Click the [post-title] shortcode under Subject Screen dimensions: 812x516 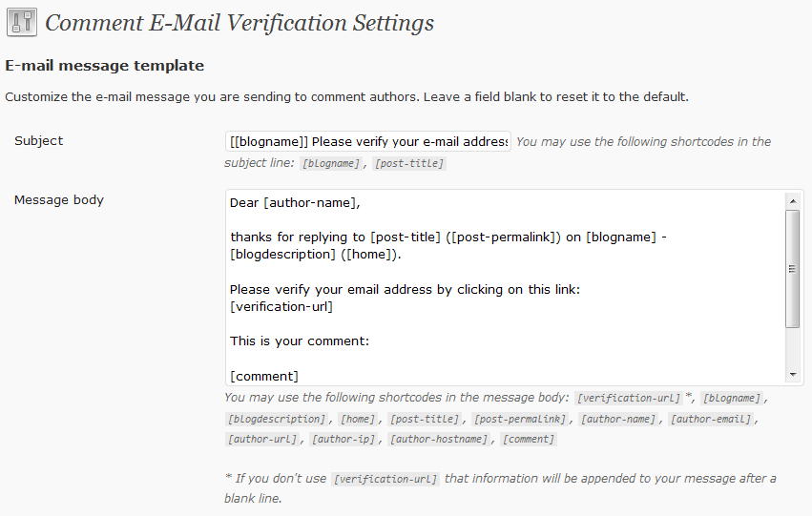click(x=409, y=163)
